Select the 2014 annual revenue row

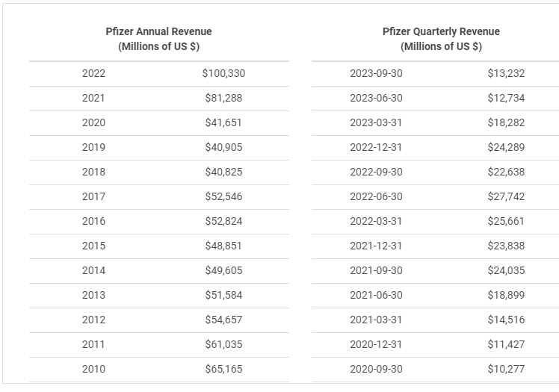tap(159, 270)
